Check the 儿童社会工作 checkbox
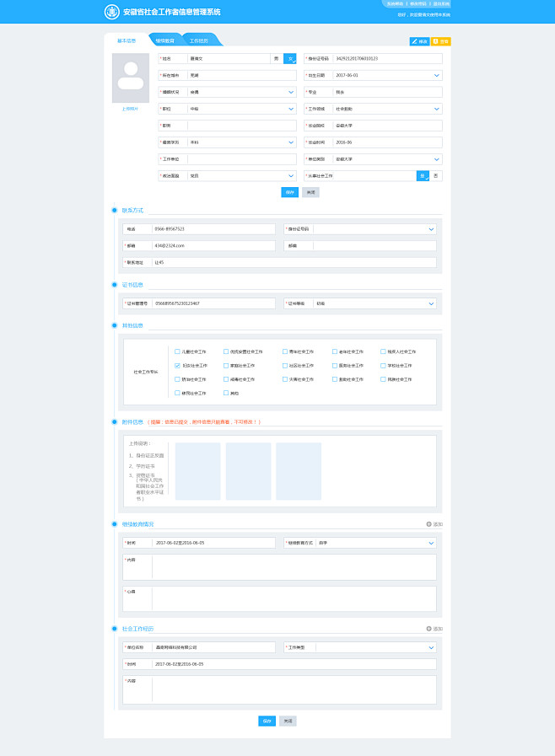 click(177, 351)
